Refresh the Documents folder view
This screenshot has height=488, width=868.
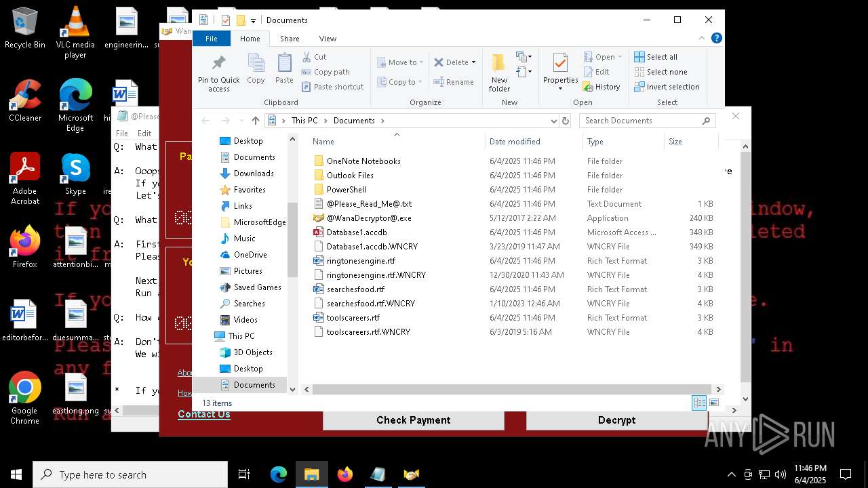click(566, 121)
